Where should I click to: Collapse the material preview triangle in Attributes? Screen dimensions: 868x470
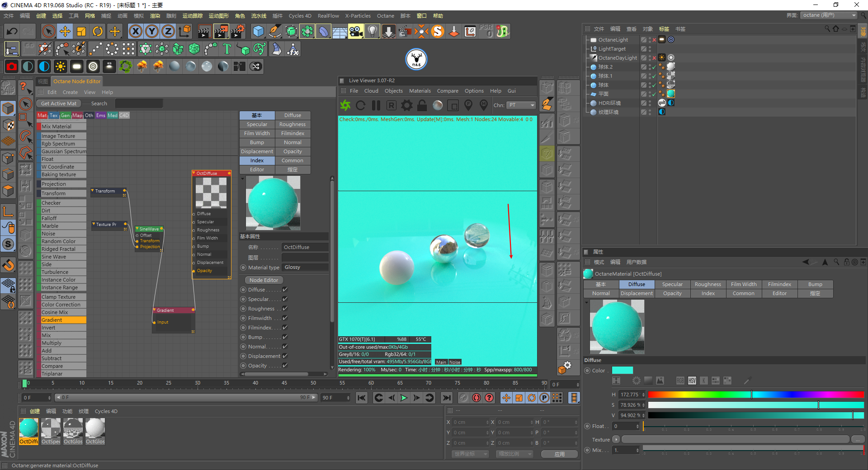[x=587, y=302]
